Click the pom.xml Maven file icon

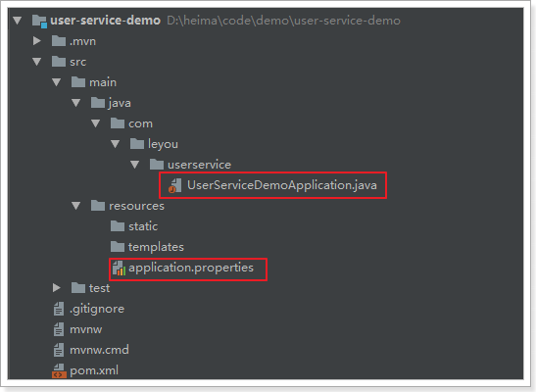click(x=59, y=370)
